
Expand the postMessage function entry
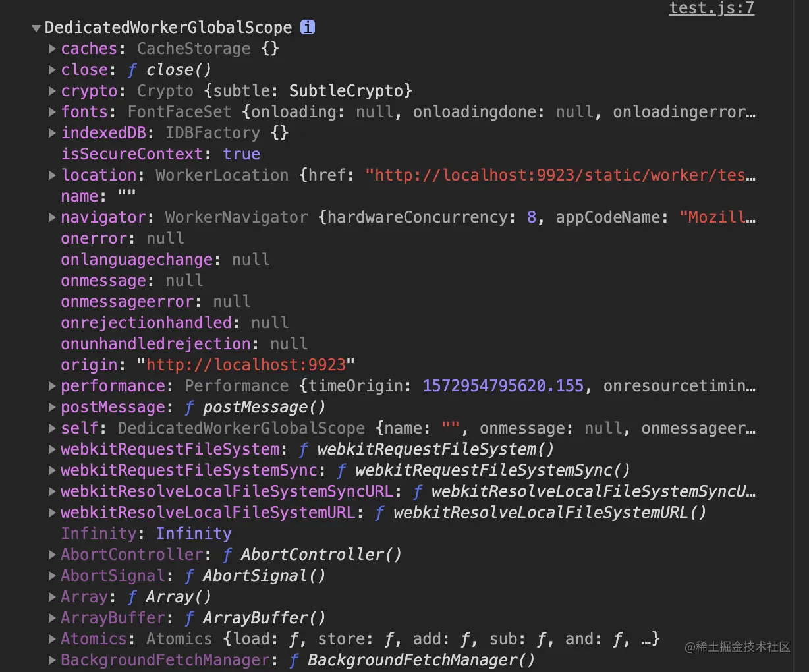[52, 407]
